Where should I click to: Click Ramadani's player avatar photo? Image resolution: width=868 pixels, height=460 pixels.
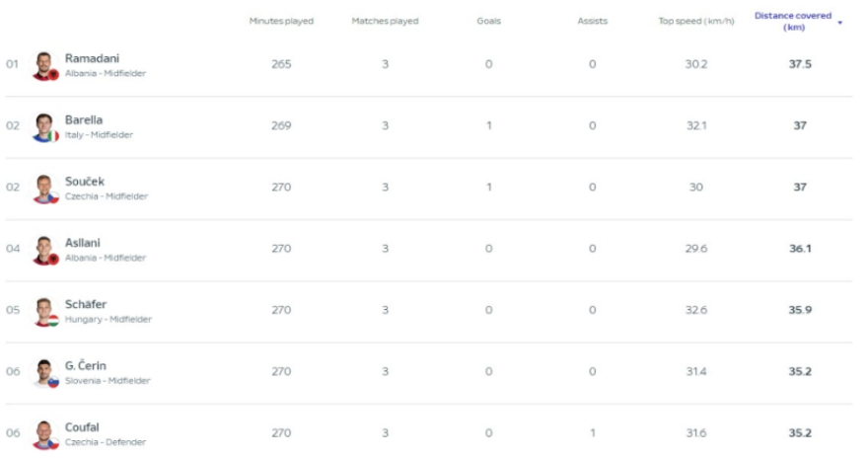point(44,65)
